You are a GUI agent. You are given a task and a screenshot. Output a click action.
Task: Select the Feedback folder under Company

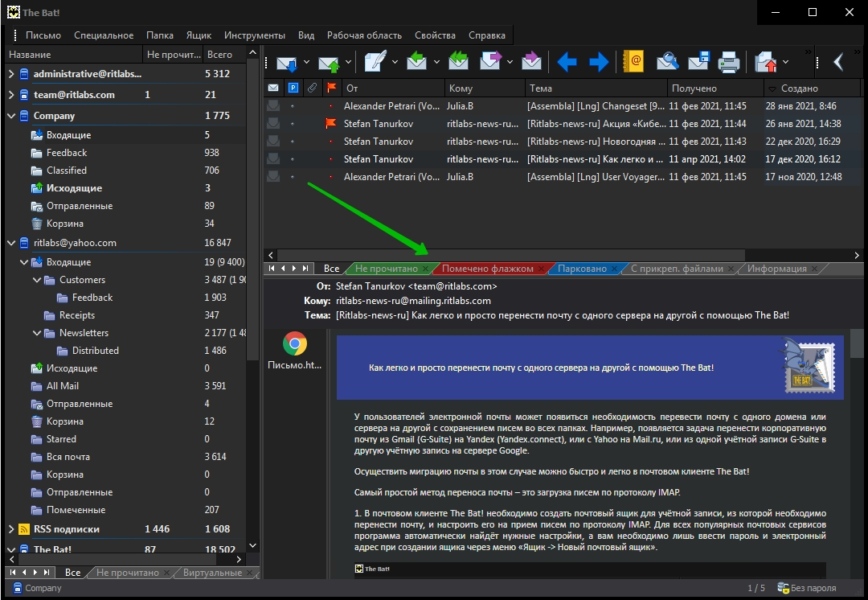point(67,152)
